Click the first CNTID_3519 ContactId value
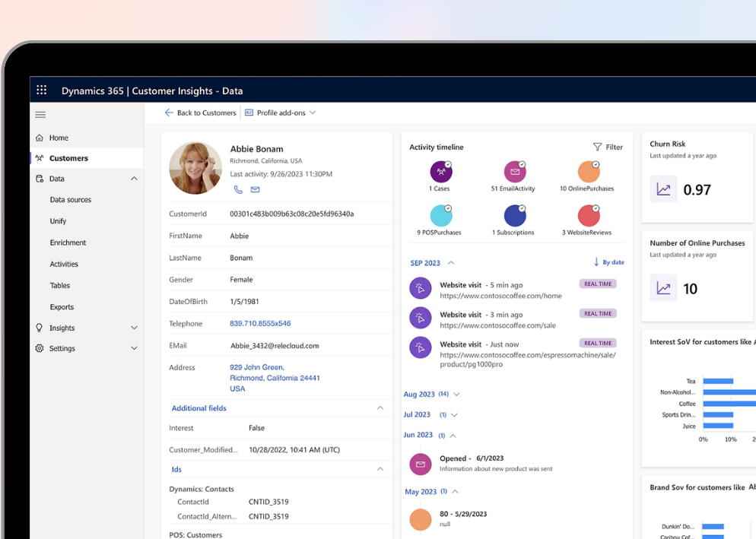The image size is (756, 539). tap(268, 502)
